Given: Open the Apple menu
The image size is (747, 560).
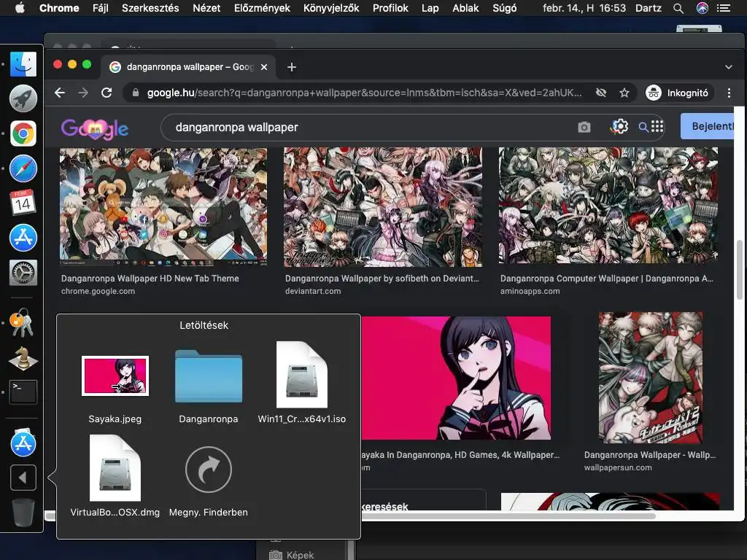Looking at the screenshot, I should [x=20, y=8].
